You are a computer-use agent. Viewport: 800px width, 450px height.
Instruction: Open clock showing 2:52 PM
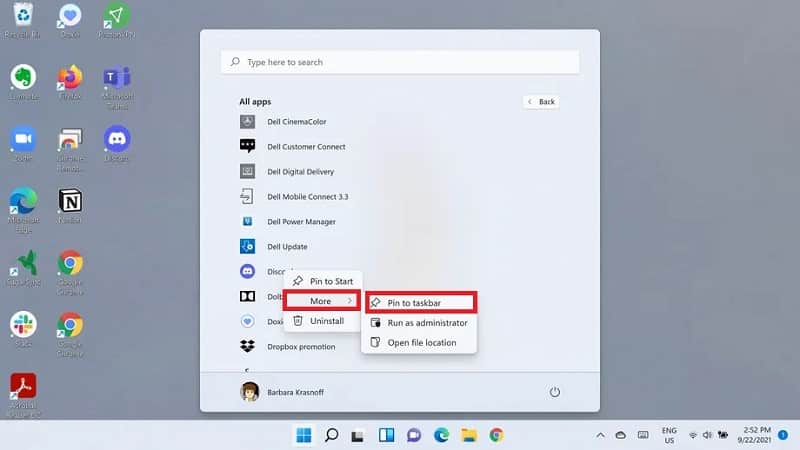[x=754, y=435]
